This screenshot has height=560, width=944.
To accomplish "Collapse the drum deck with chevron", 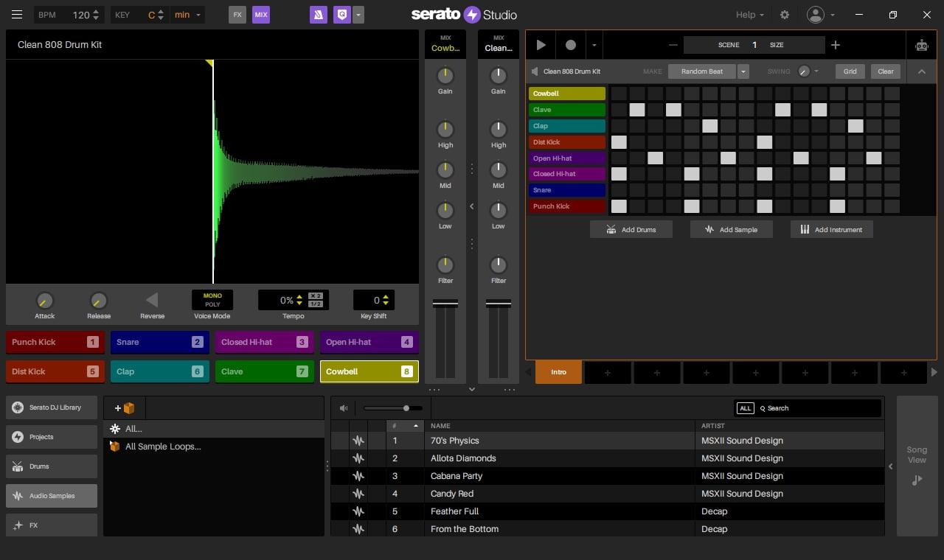I will 921,71.
